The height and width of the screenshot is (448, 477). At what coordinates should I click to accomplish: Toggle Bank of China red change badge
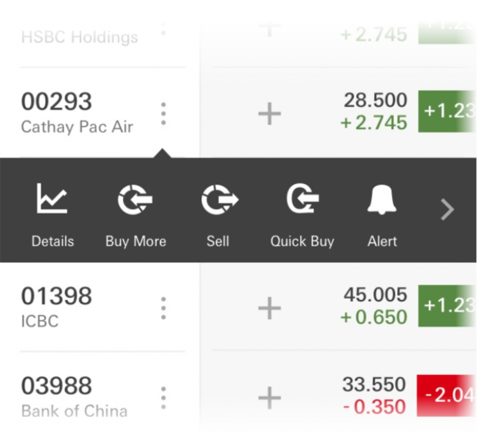[x=447, y=396]
